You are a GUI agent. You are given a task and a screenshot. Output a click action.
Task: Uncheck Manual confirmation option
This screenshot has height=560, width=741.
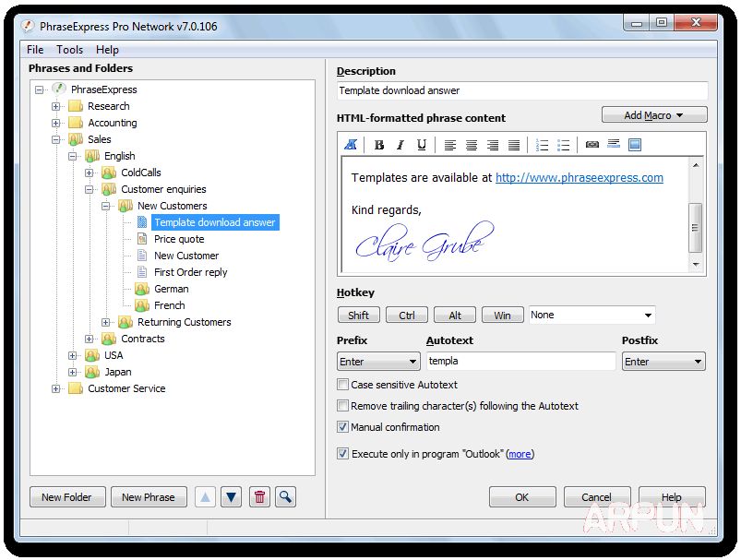pyautogui.click(x=343, y=427)
